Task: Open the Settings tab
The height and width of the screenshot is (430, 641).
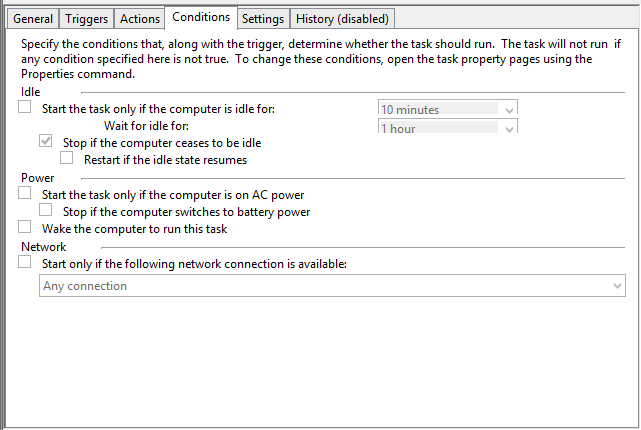Action: [263, 19]
